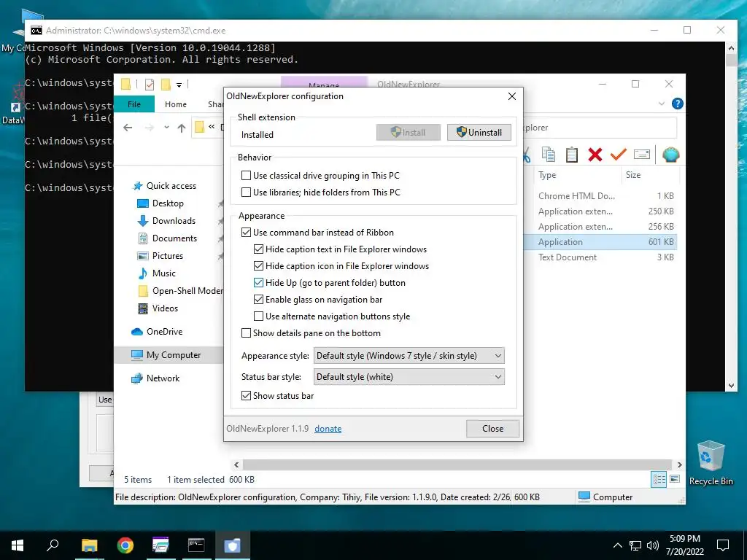Click Properties icon in quick access toolbar
Screen dimensions: 747x560
(x=149, y=85)
